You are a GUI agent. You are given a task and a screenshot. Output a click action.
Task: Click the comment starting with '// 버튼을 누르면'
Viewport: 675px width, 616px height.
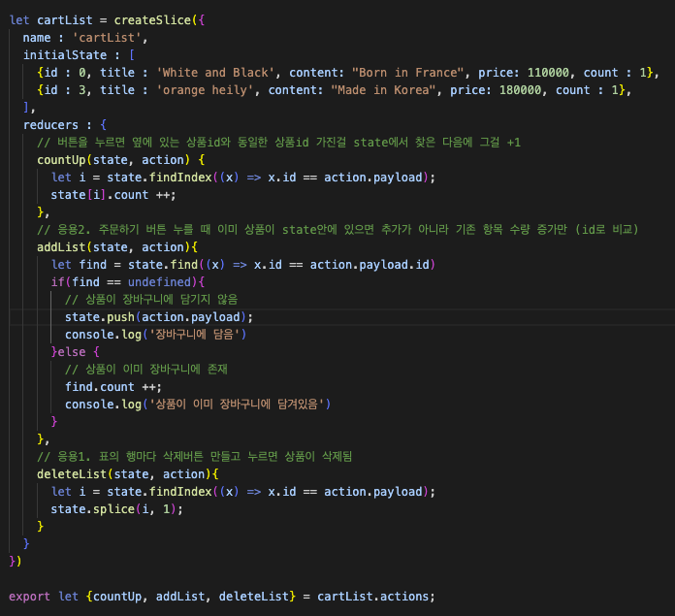pyautogui.click(x=278, y=143)
